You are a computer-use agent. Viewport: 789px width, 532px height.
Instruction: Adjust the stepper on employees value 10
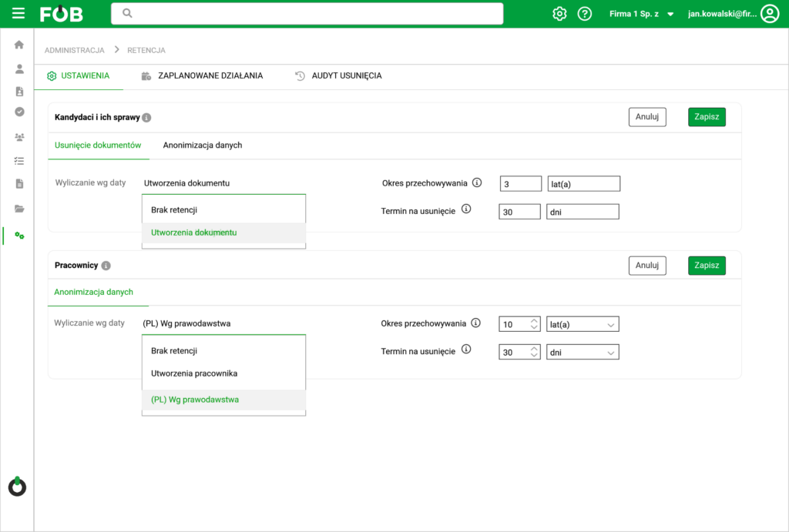(x=534, y=324)
